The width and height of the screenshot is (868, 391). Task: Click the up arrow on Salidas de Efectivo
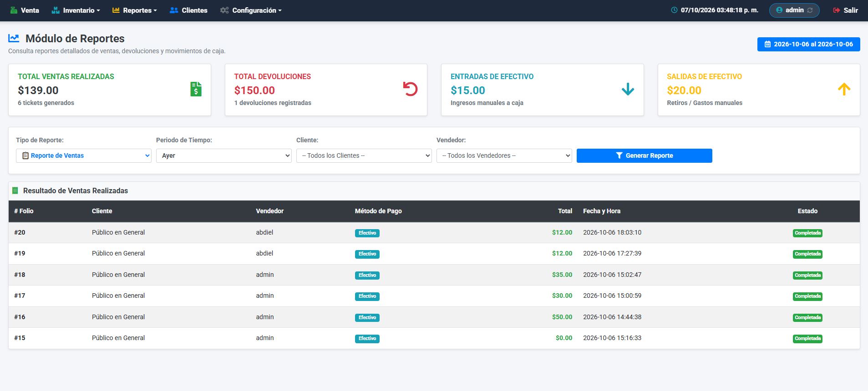[x=844, y=89]
